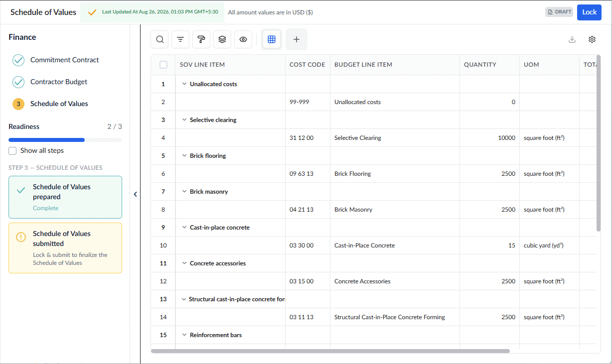Lock the Schedule of Values

[589, 12]
